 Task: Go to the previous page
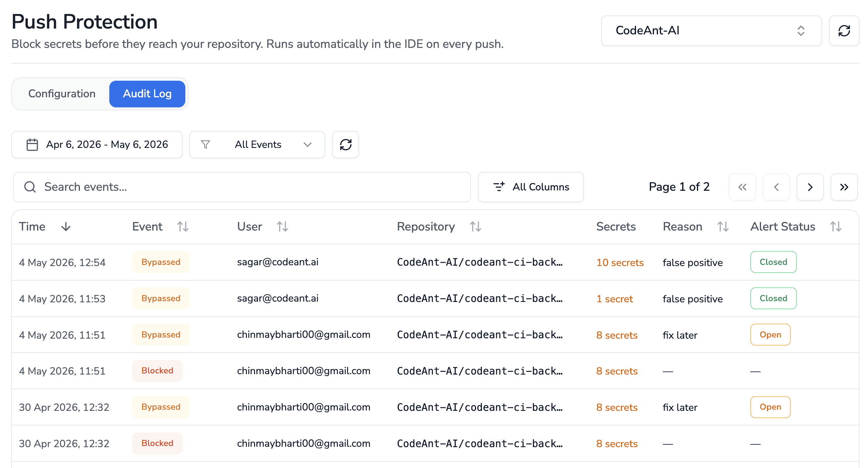coord(776,187)
